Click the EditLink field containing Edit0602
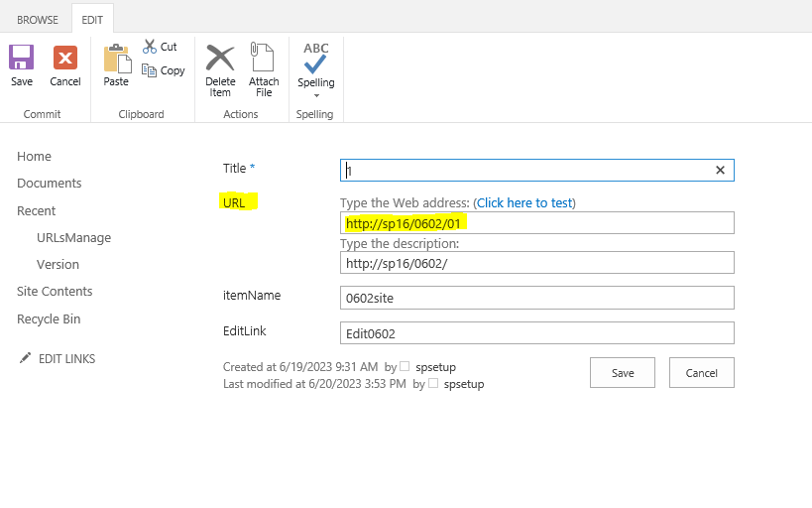 (537, 332)
